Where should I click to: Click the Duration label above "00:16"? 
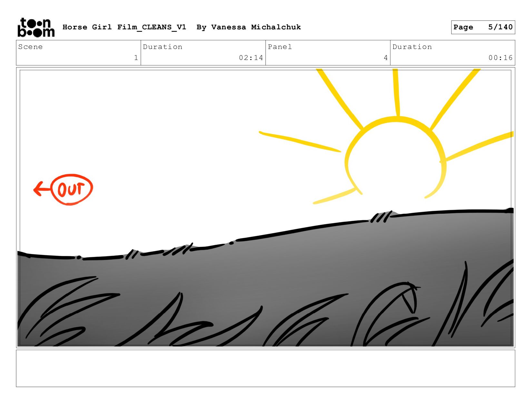coord(412,47)
